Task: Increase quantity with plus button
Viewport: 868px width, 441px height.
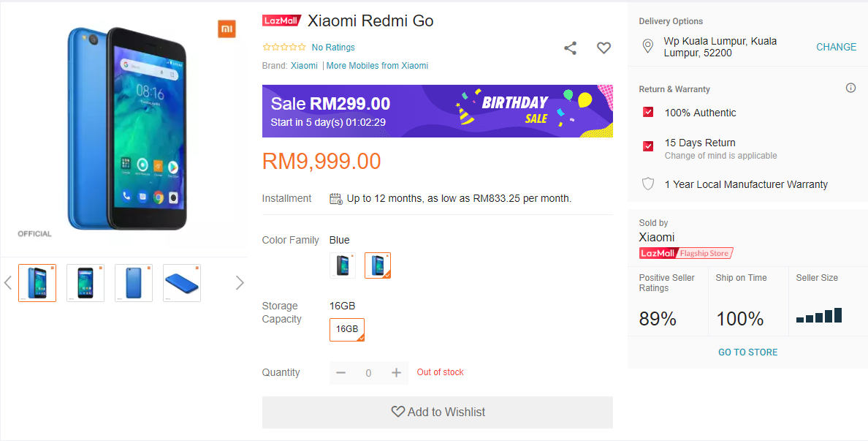Action: [x=396, y=373]
